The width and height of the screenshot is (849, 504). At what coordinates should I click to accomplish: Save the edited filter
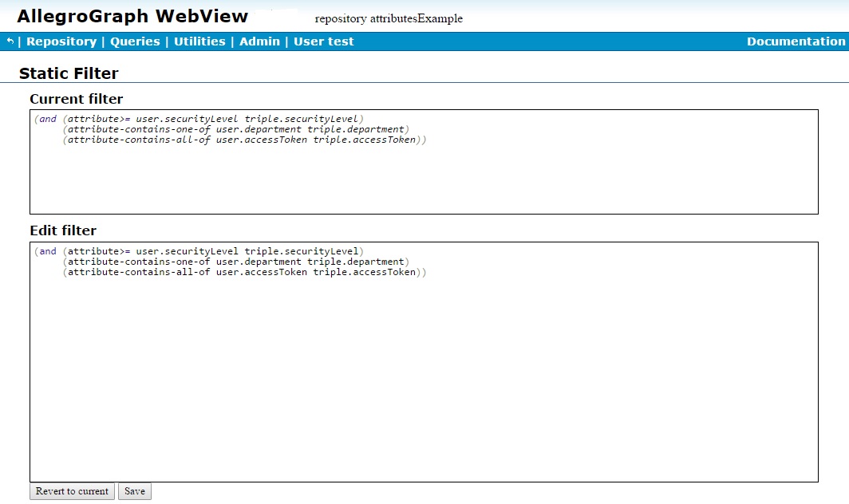point(134,491)
